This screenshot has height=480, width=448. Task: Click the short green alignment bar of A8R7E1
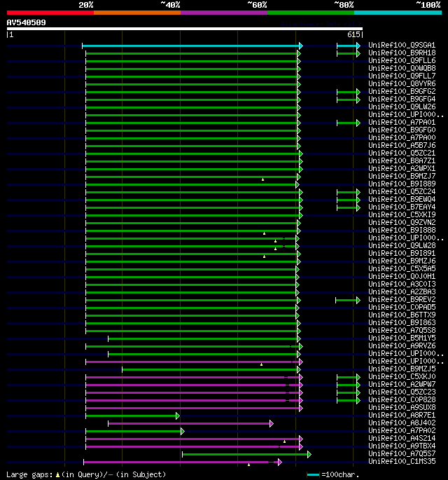pos(133,416)
